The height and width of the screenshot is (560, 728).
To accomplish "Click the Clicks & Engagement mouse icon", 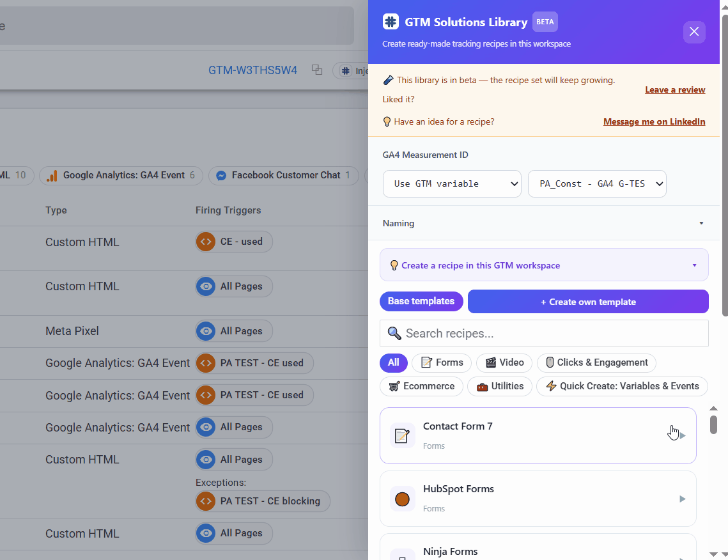I will pos(550,362).
